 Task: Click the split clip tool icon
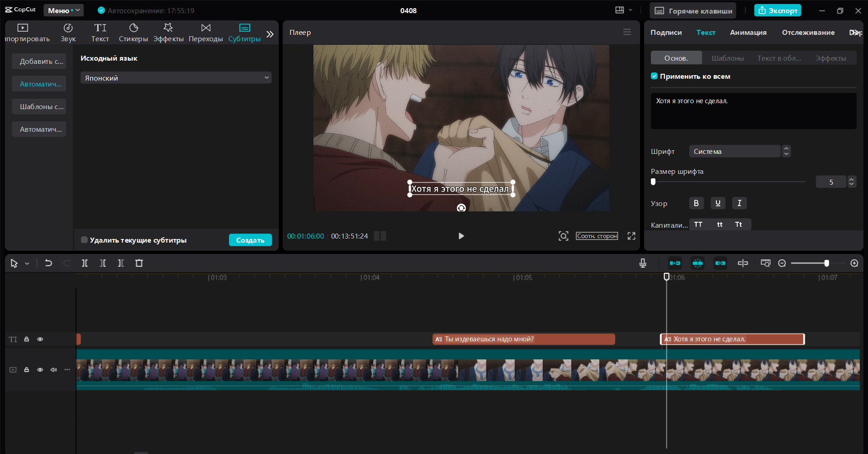coord(85,263)
